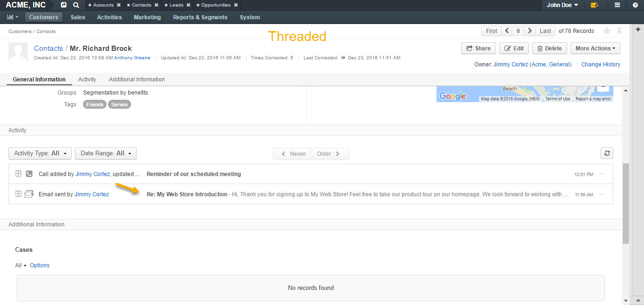
Task: Switch to the Activity tab
Action: point(87,80)
